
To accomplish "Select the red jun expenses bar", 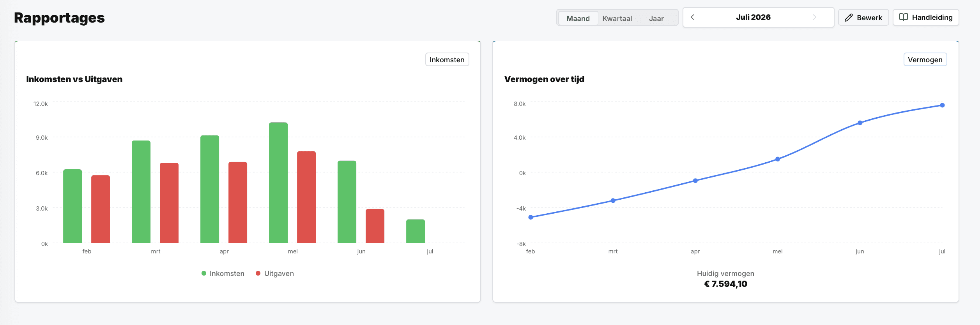I will (x=375, y=226).
